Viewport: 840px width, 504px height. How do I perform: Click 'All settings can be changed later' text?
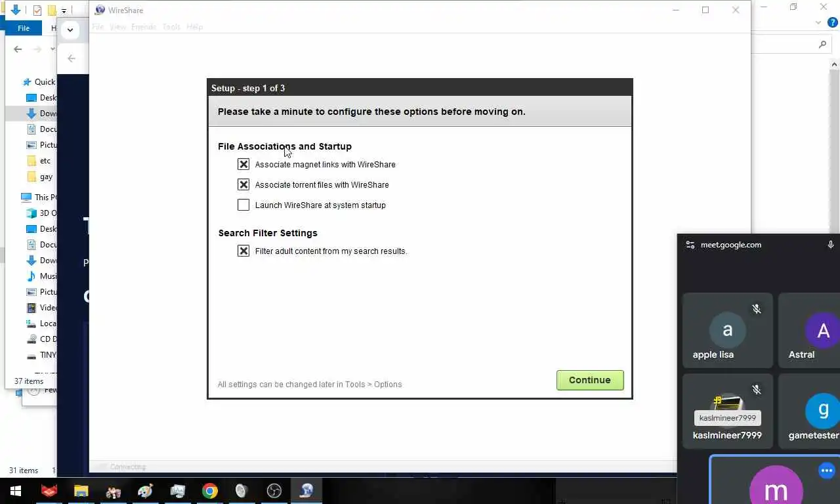tap(310, 385)
